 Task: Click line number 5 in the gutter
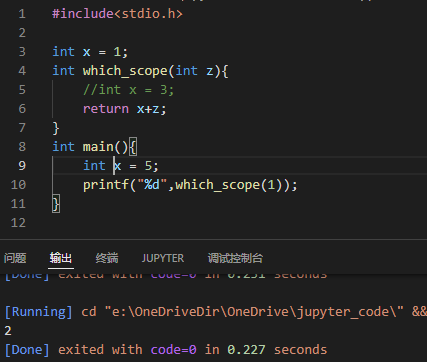[x=22, y=90]
